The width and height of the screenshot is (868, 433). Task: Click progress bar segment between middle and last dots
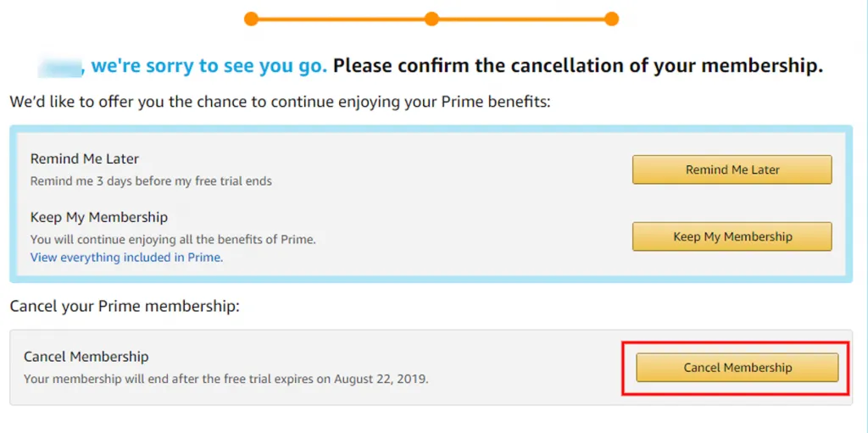pyautogui.click(x=521, y=19)
